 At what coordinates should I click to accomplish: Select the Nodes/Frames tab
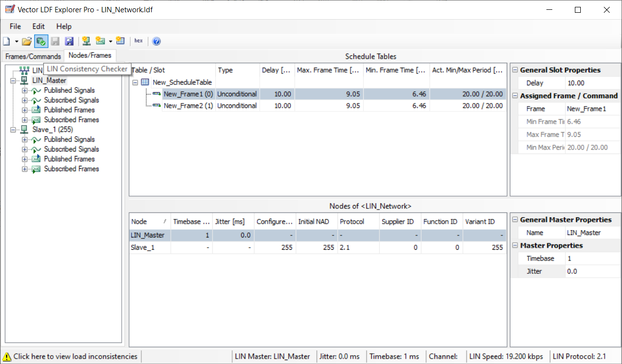click(x=90, y=55)
